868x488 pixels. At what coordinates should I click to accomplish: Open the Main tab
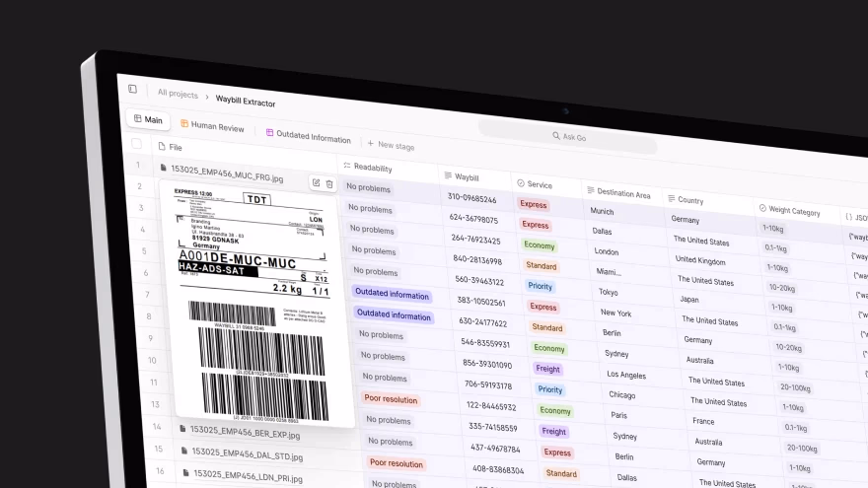148,119
